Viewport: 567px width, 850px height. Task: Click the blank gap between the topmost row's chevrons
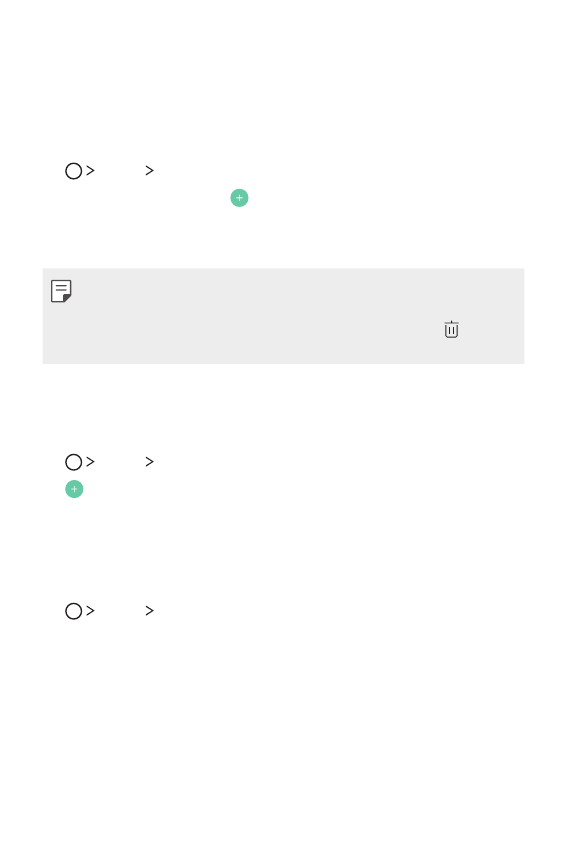click(120, 171)
